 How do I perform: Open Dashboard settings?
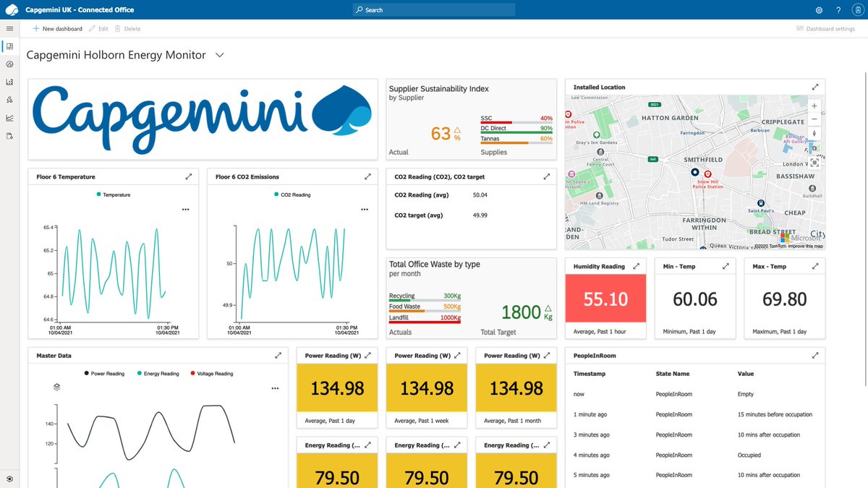click(825, 29)
